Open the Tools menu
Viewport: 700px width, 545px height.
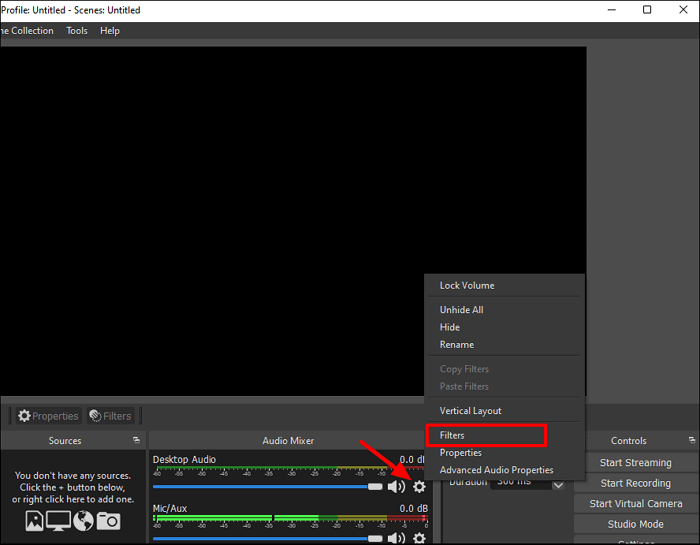click(77, 31)
